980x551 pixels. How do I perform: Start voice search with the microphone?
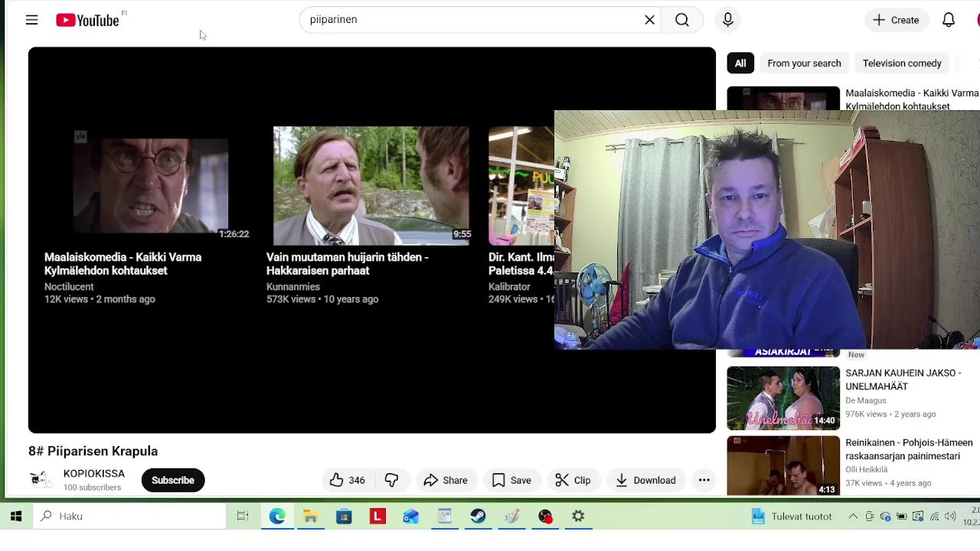(727, 20)
